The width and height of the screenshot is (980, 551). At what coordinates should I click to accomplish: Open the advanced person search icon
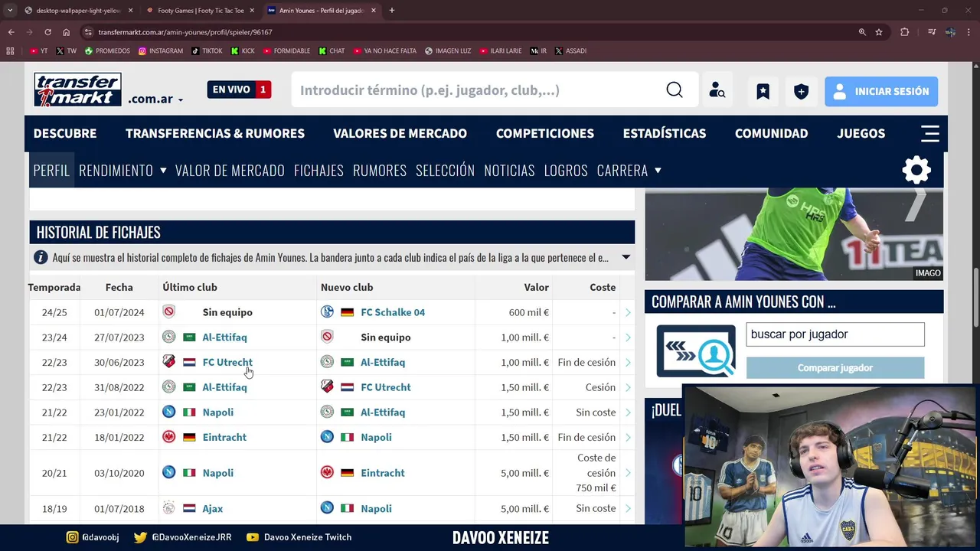tap(717, 90)
